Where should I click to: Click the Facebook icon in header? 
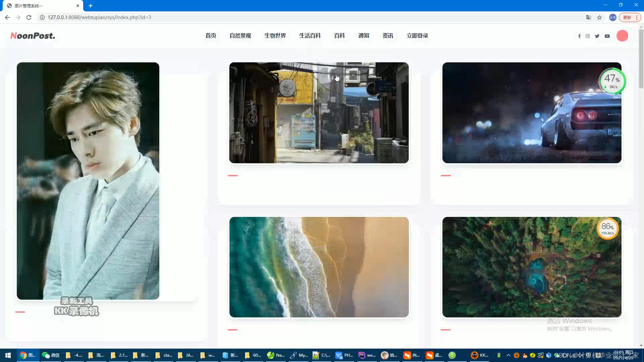(x=579, y=36)
